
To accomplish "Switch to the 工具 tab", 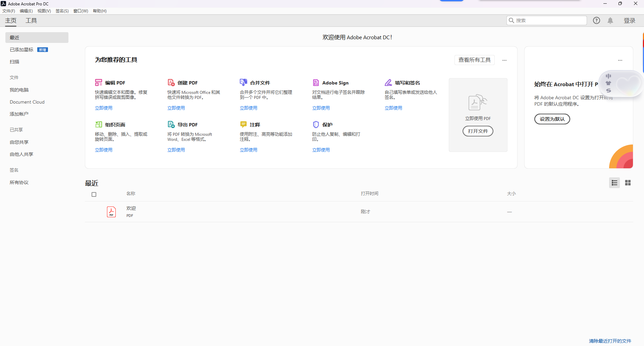I will click(31, 20).
